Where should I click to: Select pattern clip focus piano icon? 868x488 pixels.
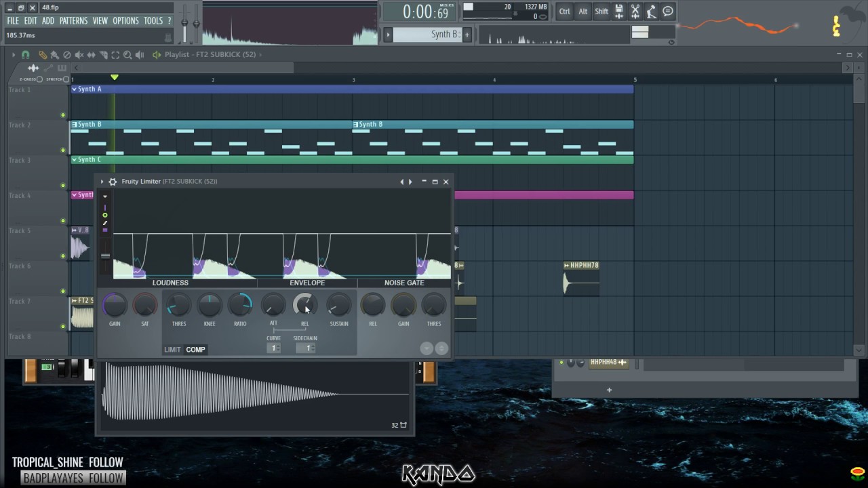[x=62, y=68]
